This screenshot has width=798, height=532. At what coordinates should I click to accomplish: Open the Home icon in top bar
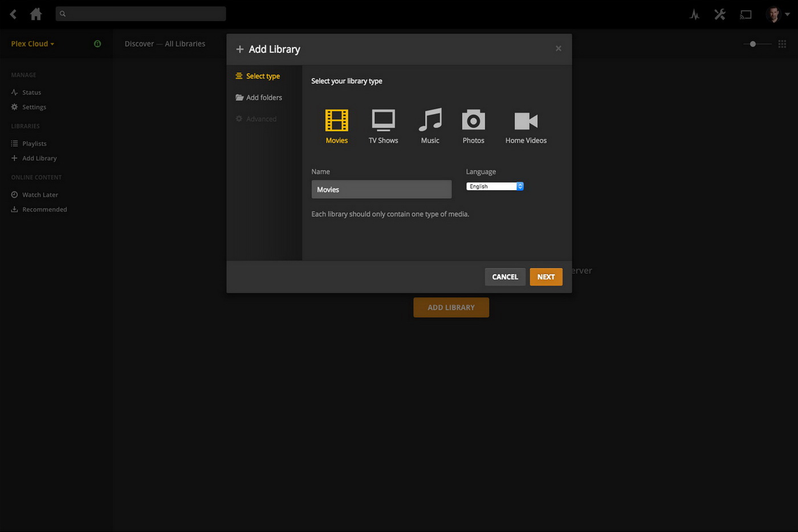[x=36, y=14]
